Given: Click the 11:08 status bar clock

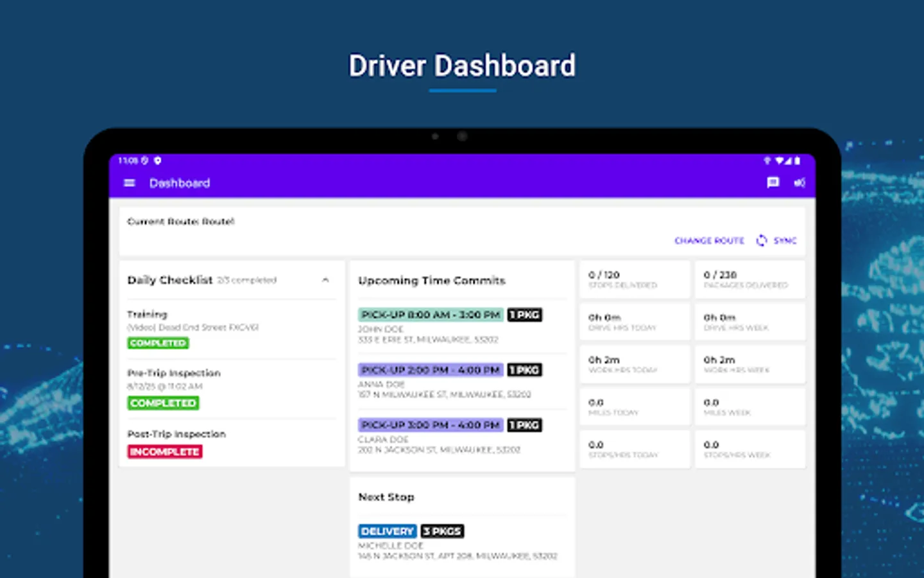Looking at the screenshot, I should 128,161.
